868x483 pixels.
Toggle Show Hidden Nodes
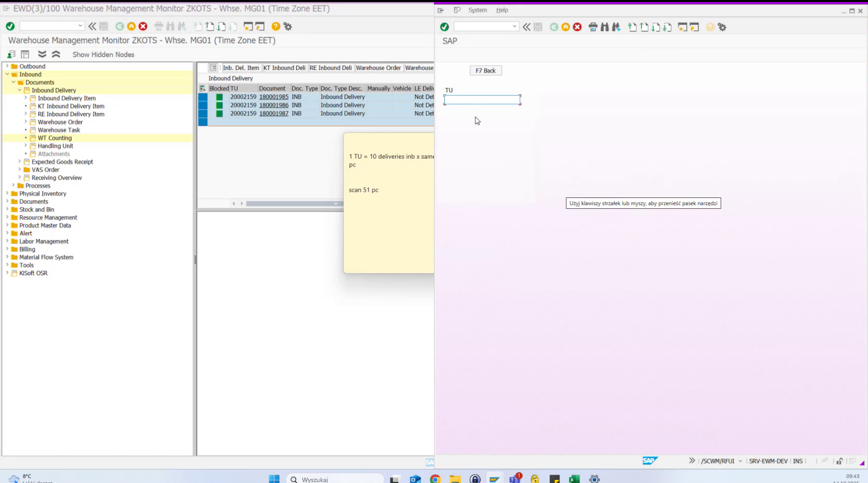click(x=103, y=54)
